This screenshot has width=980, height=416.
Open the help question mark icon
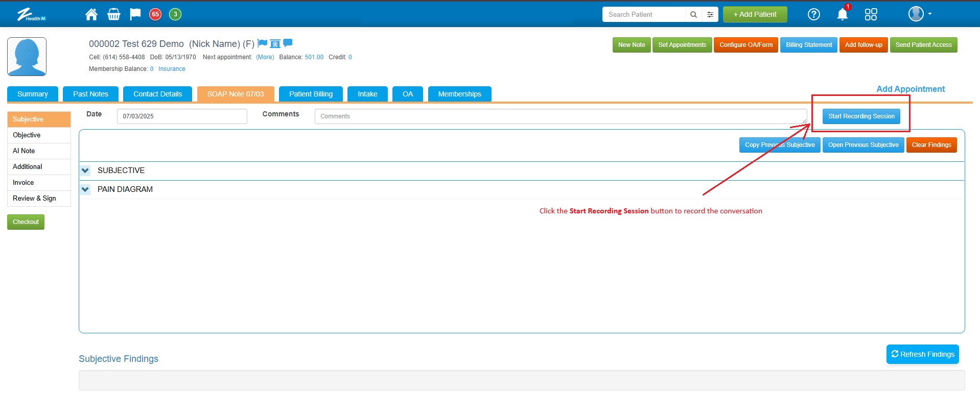(x=813, y=14)
